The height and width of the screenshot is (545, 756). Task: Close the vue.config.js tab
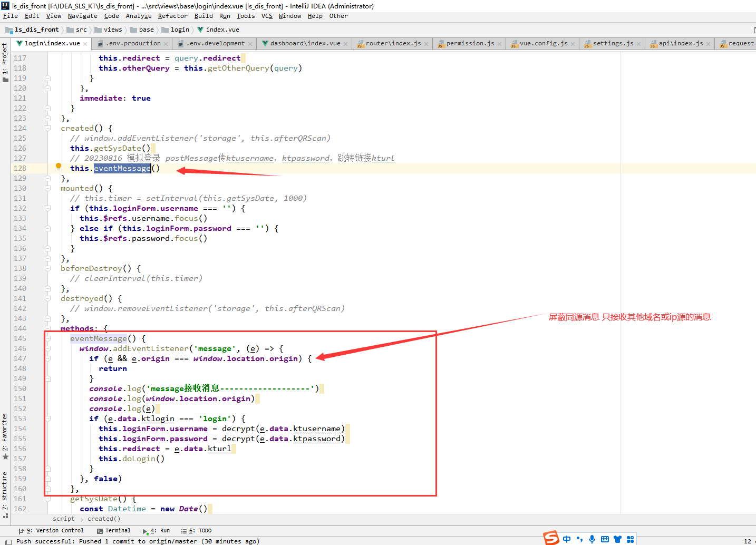click(x=573, y=44)
